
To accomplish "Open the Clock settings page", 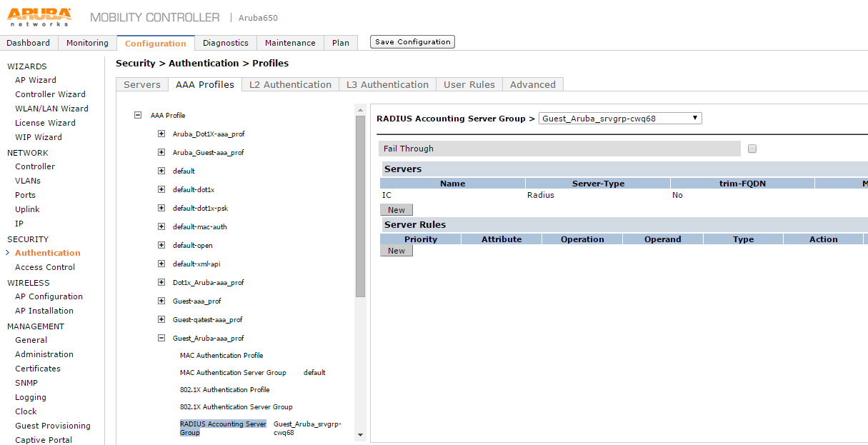I will tap(26, 411).
